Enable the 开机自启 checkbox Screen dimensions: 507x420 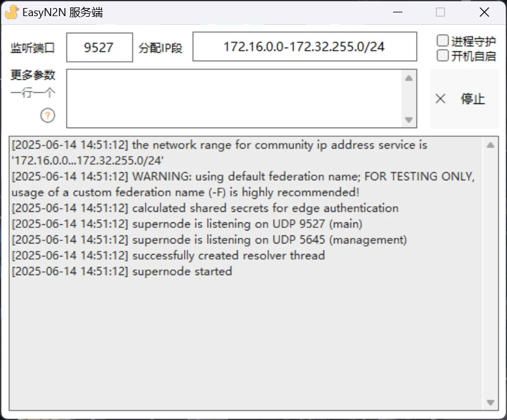pos(443,56)
